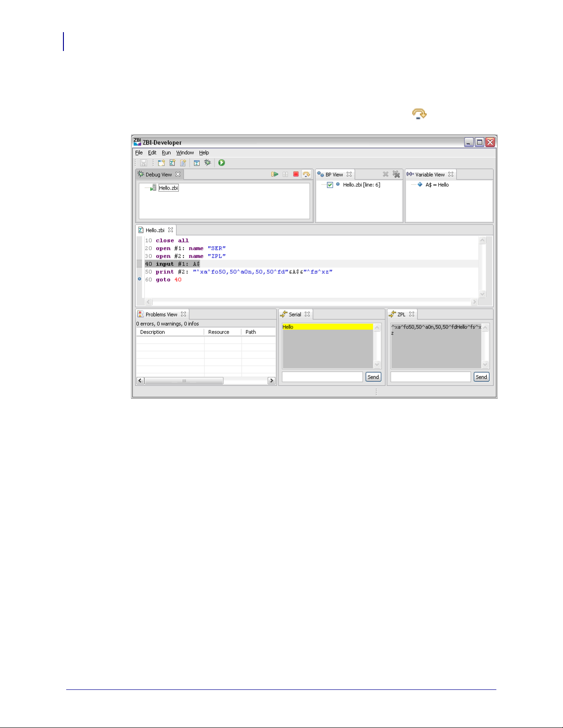The image size is (563, 728).
Task: Click the Path column header
Action: [x=259, y=332]
